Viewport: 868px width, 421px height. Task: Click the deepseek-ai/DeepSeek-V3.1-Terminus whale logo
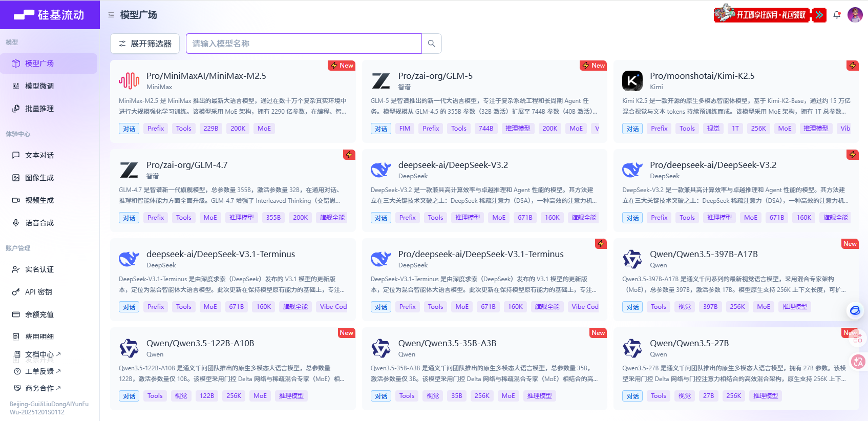pyautogui.click(x=129, y=259)
